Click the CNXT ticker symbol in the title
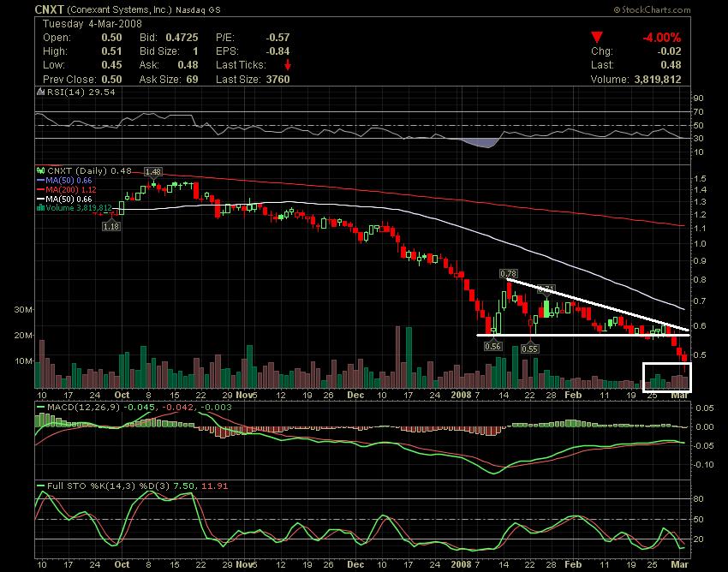The width and height of the screenshot is (728, 572). click(49, 9)
